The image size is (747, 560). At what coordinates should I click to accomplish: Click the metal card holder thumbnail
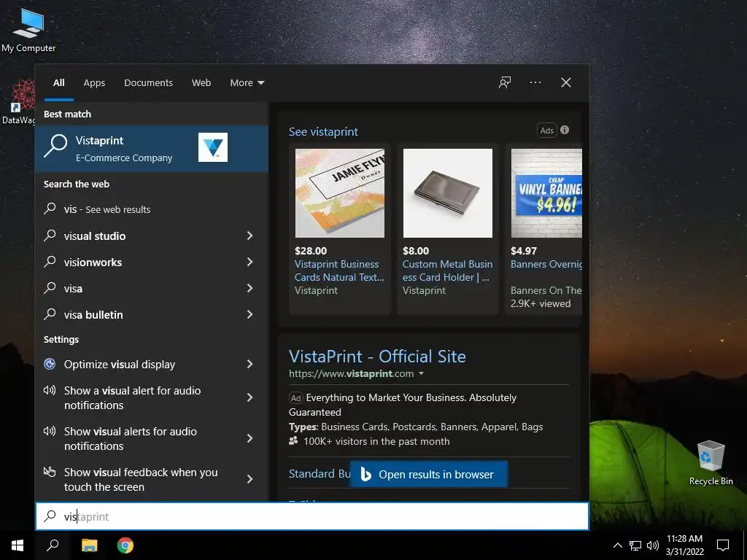tap(448, 192)
